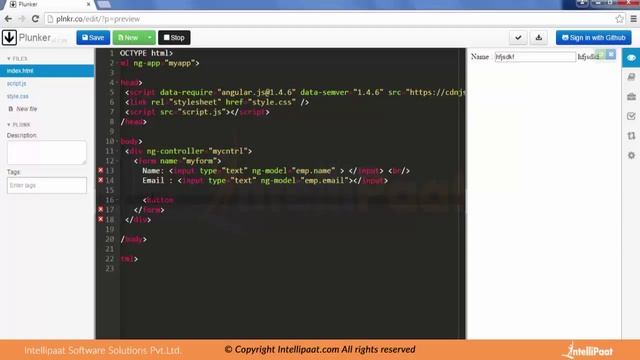Collapse the FILES section
The width and height of the screenshot is (640, 360).
pos(17,59)
